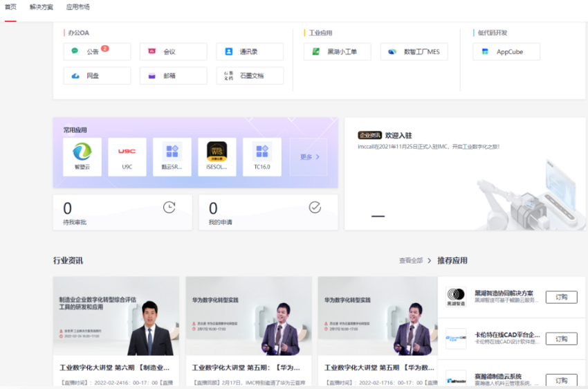Open article 工业数字化大讲堂 第五期:【华为...
This screenshot has width=588, height=389.
pos(246,368)
